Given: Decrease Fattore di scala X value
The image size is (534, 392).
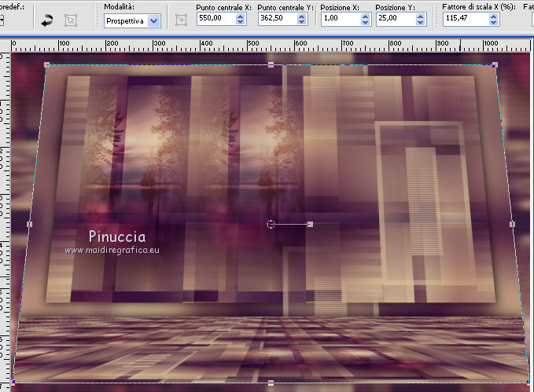Looking at the screenshot, I should coord(493,21).
